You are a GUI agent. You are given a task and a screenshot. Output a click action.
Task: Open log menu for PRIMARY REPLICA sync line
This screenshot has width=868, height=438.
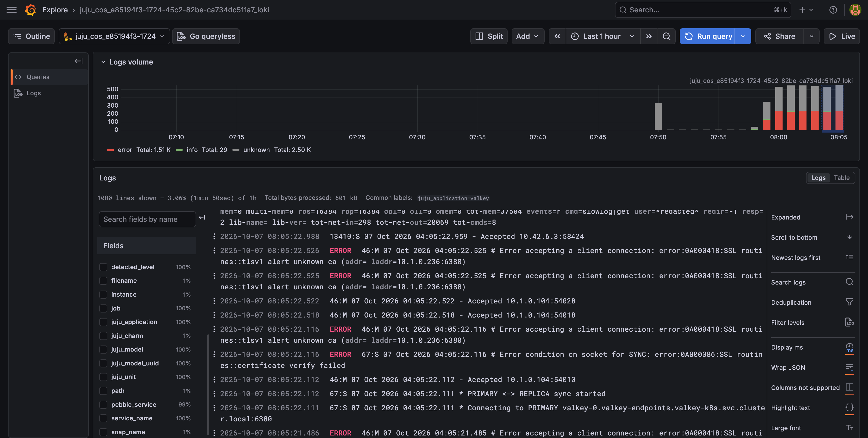pos(214,394)
